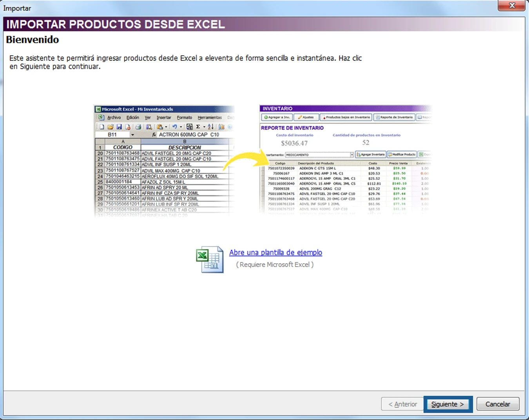This screenshot has width=529, height=420.
Task: Open the Abre una plantilla de ejemplo link
Action: (x=275, y=252)
